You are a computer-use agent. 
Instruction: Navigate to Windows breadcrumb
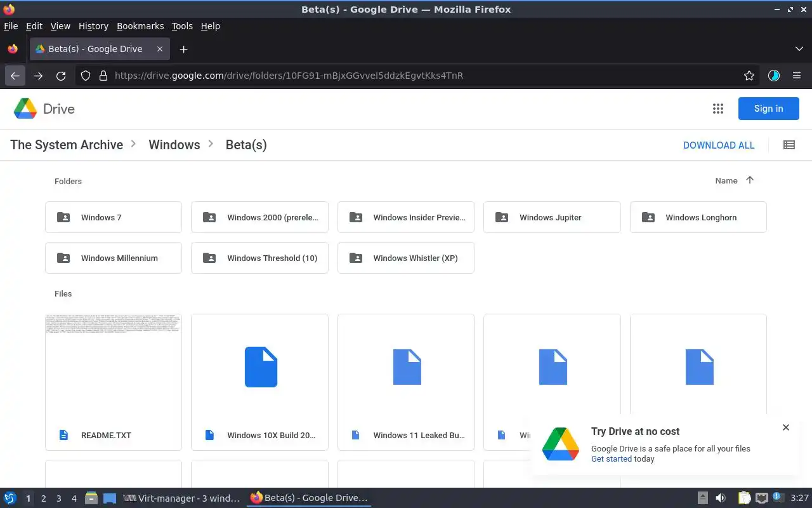[x=174, y=145]
